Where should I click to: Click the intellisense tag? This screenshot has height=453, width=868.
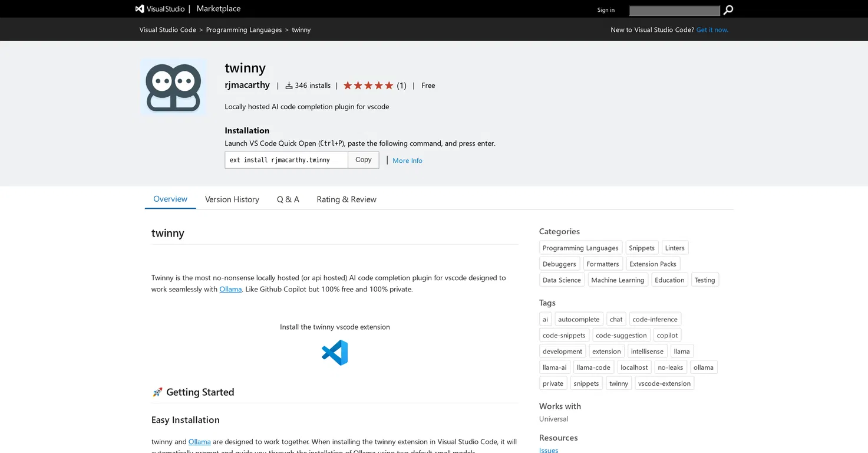click(x=647, y=351)
